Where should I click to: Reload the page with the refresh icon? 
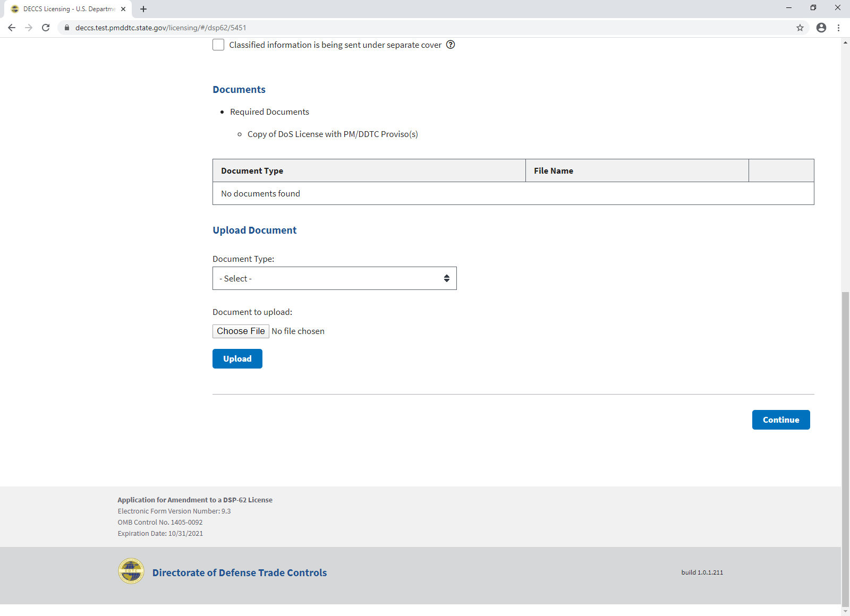coord(46,28)
